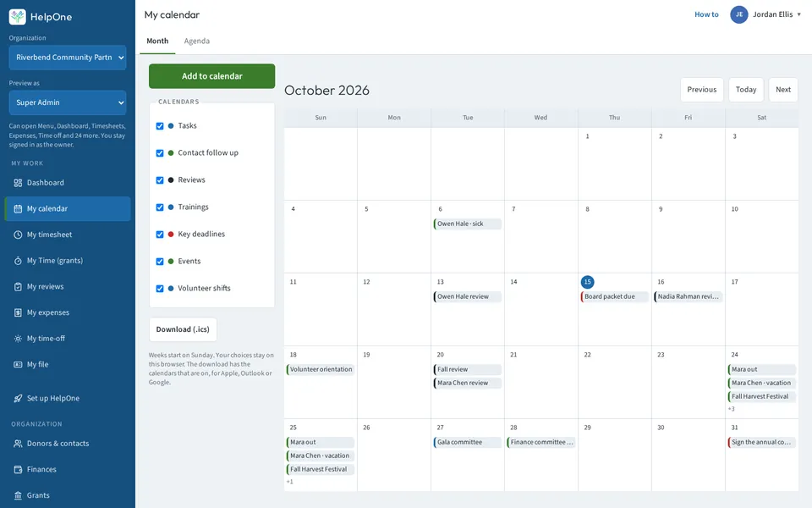Open the Owen Hale review event
812x508 pixels.
click(468, 296)
